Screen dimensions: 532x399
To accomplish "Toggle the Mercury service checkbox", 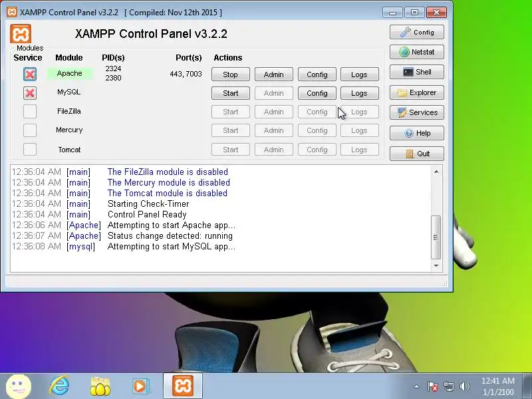I will click(30, 130).
